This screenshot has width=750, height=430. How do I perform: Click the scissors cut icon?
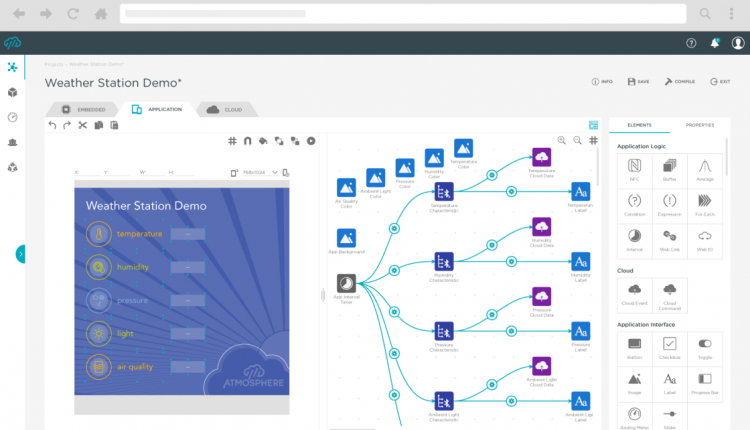[83, 125]
